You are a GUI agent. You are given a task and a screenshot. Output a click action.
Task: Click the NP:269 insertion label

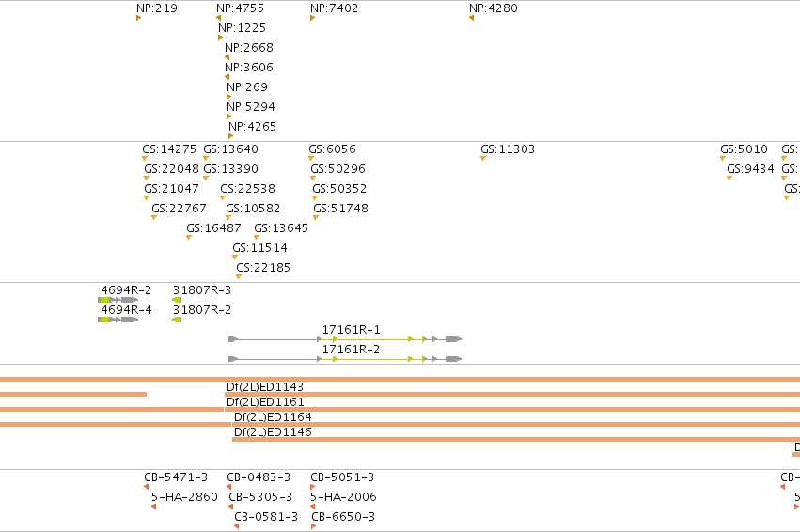[x=247, y=87]
